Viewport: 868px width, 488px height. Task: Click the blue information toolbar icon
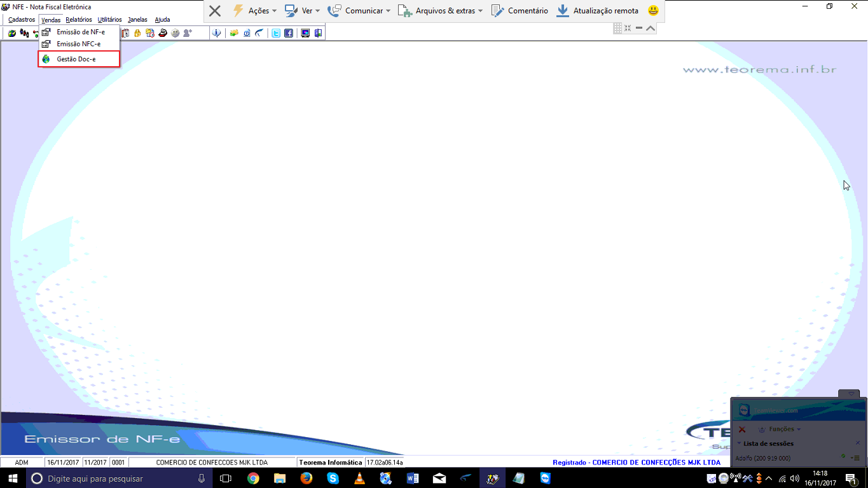tap(216, 33)
